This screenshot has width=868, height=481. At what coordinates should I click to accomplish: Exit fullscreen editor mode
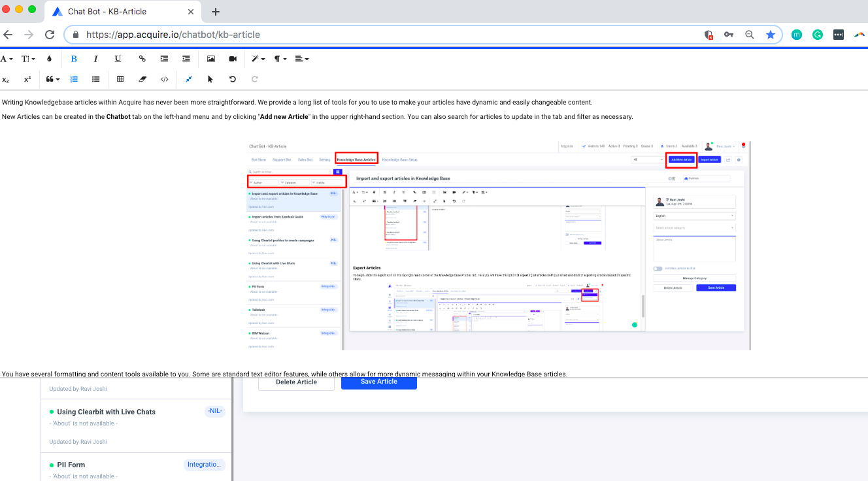189,79
